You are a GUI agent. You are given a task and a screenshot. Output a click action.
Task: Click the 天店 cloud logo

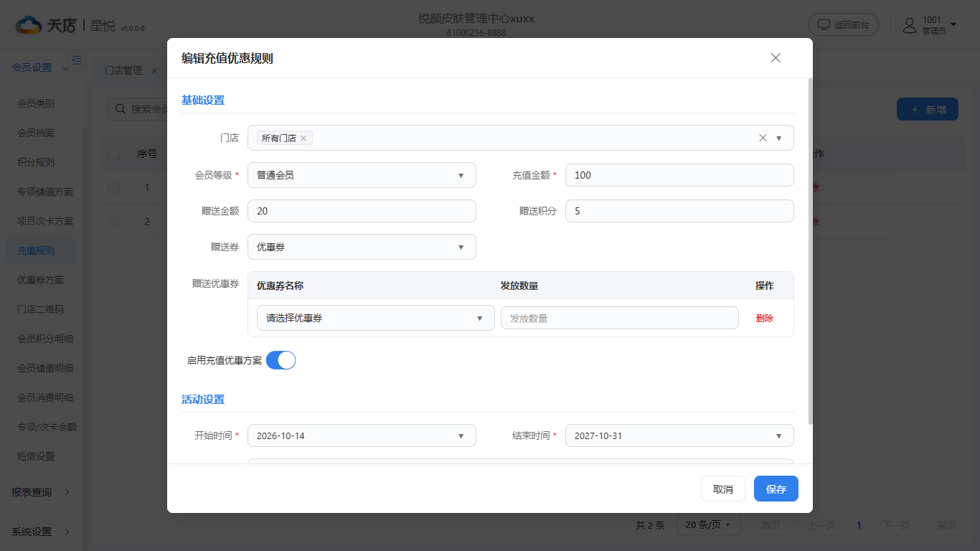point(29,26)
